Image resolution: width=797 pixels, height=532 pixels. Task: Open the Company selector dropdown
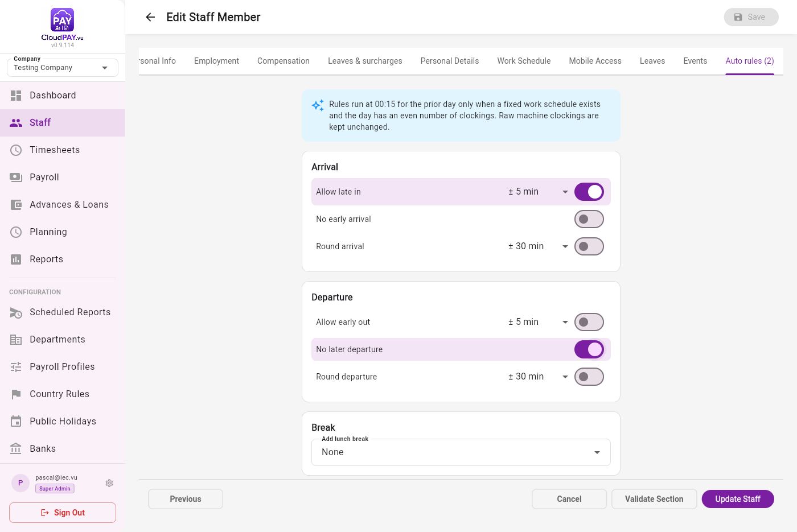63,68
